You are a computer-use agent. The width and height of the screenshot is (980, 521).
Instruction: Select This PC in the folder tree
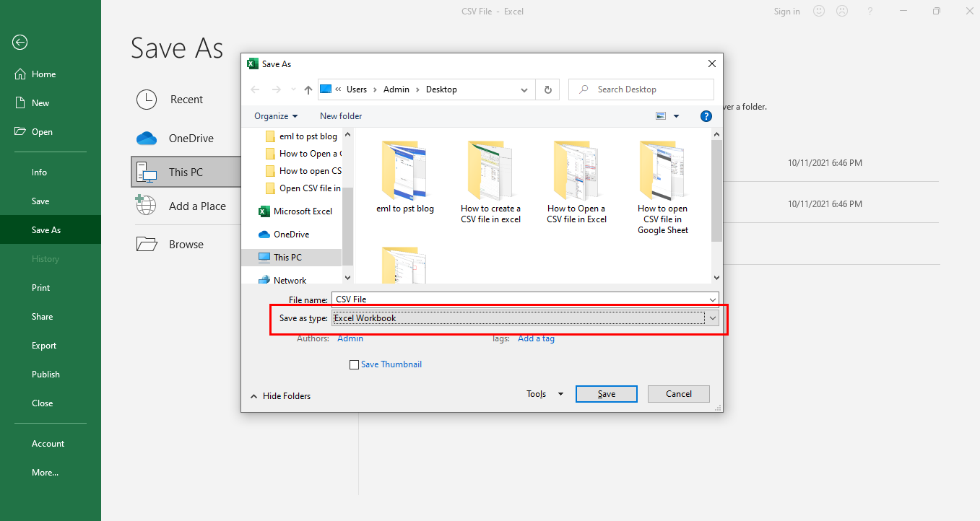point(290,257)
